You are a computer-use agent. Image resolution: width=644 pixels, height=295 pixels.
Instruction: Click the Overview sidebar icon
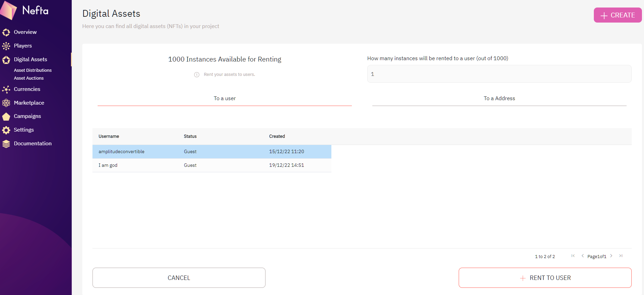click(6, 32)
